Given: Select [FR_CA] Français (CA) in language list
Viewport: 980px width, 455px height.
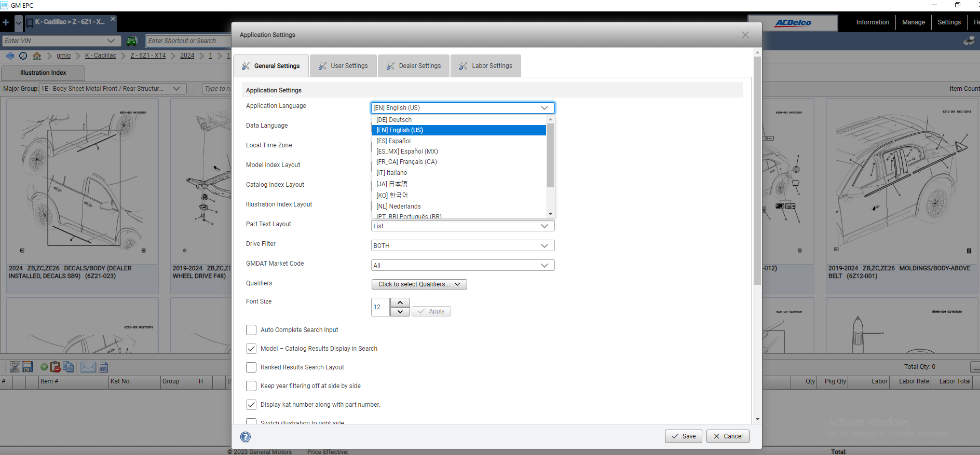Looking at the screenshot, I should [x=459, y=162].
